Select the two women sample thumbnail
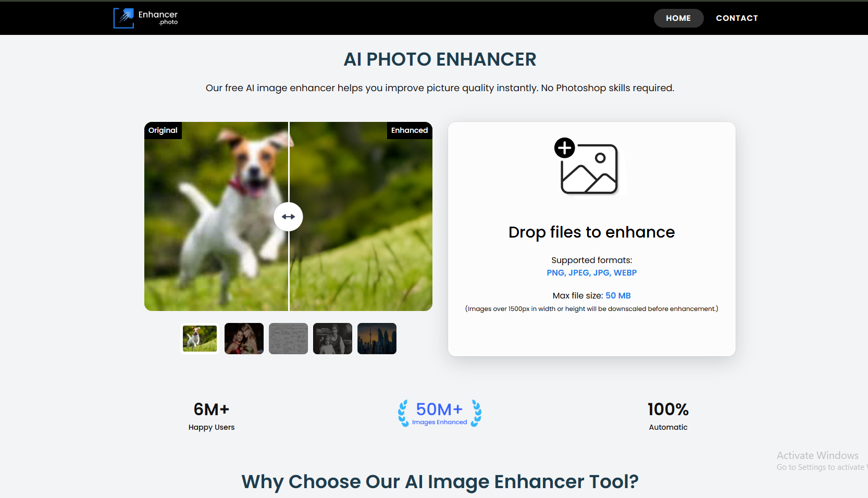The width and height of the screenshot is (868, 498). pyautogui.click(x=244, y=339)
